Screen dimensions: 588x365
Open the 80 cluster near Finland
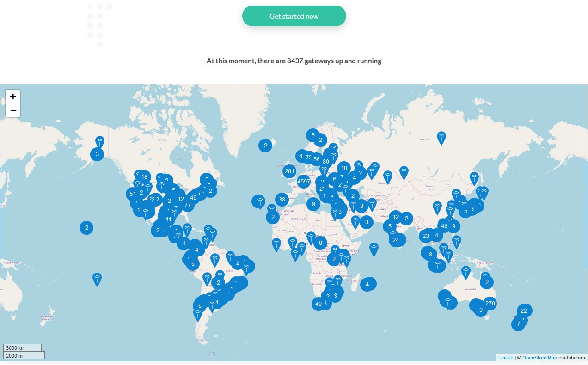(325, 161)
